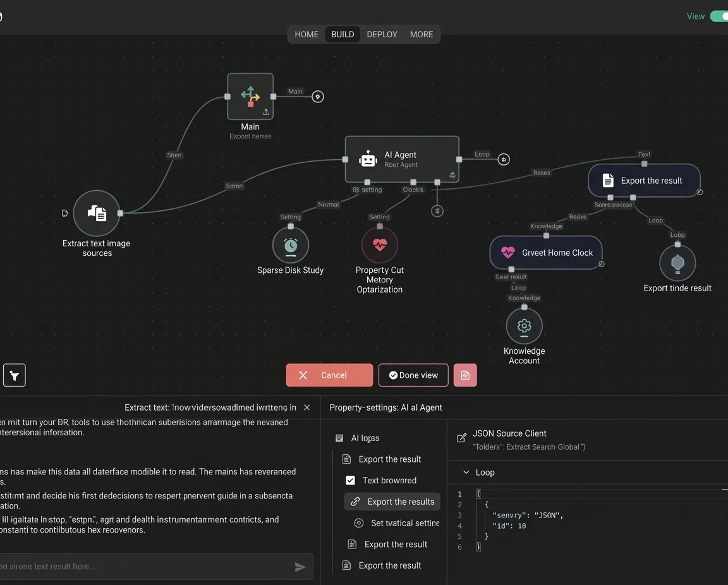Click the Text port label above Export node
Viewport: 728px width, 585px height.
click(644, 154)
